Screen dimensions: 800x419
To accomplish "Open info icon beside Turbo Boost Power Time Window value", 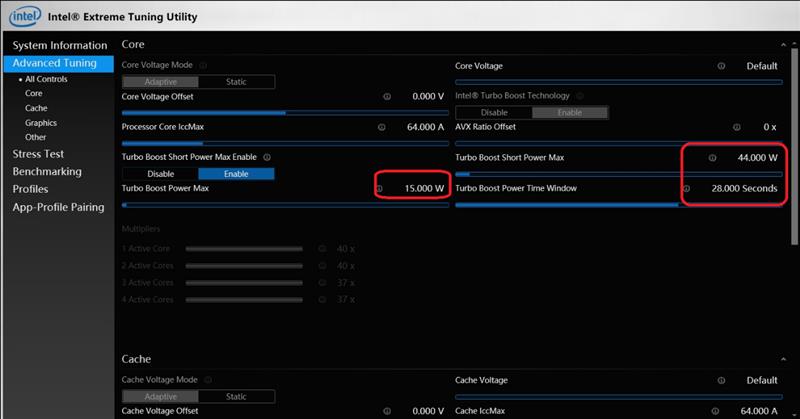I will 687,188.
